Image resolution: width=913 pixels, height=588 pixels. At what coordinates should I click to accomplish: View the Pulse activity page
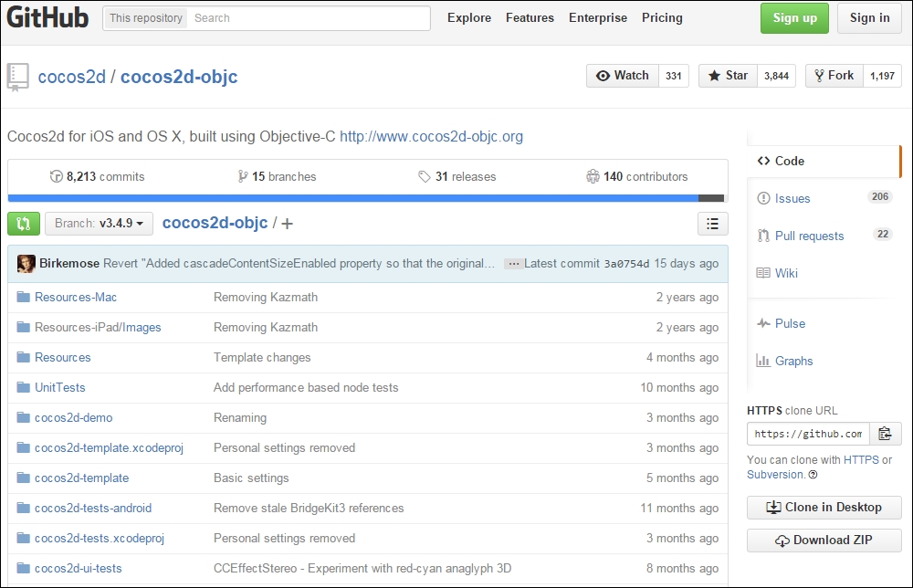790,323
